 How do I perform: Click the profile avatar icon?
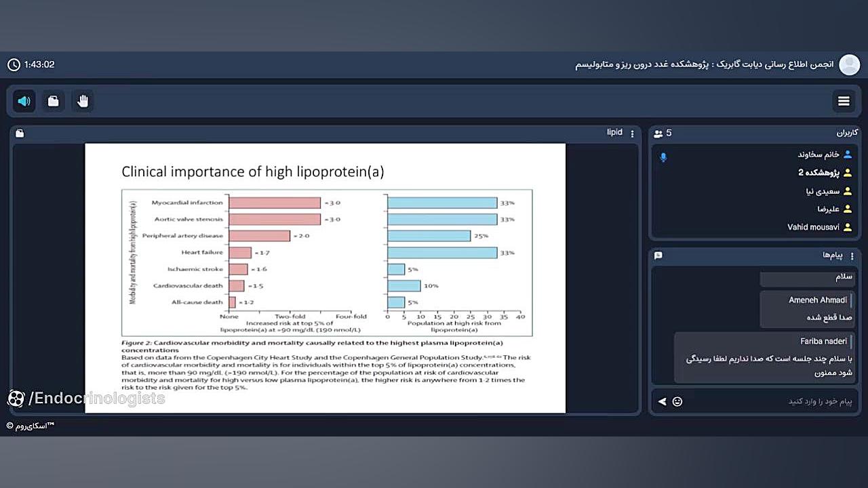(x=849, y=64)
